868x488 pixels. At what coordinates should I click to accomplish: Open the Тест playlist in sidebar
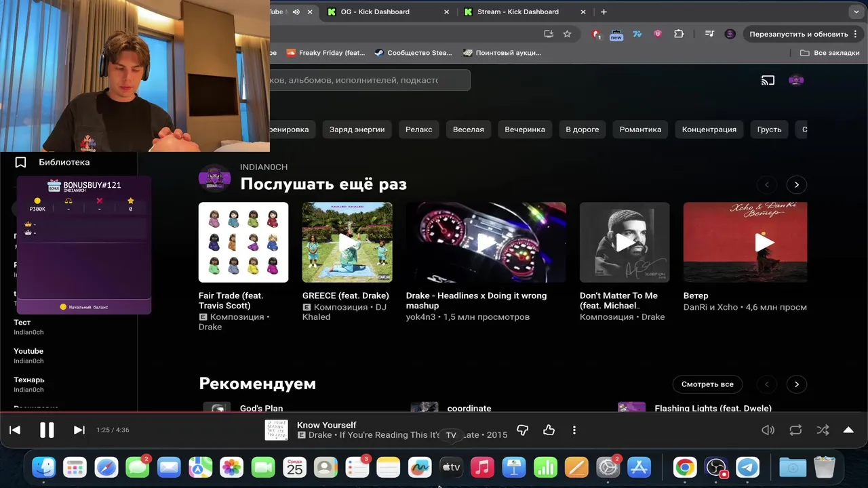pyautogui.click(x=28, y=327)
